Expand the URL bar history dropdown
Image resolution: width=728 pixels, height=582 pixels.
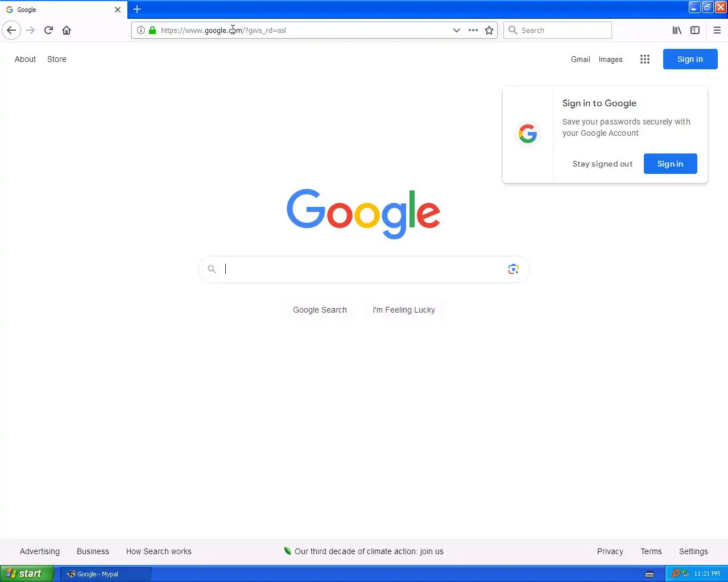click(456, 30)
